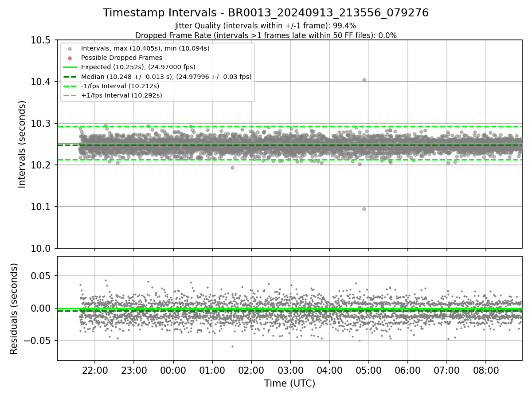Click legend entry Expected (10.252s) 24.97000 fps
The width and height of the screenshot is (532, 399).
tap(138, 67)
